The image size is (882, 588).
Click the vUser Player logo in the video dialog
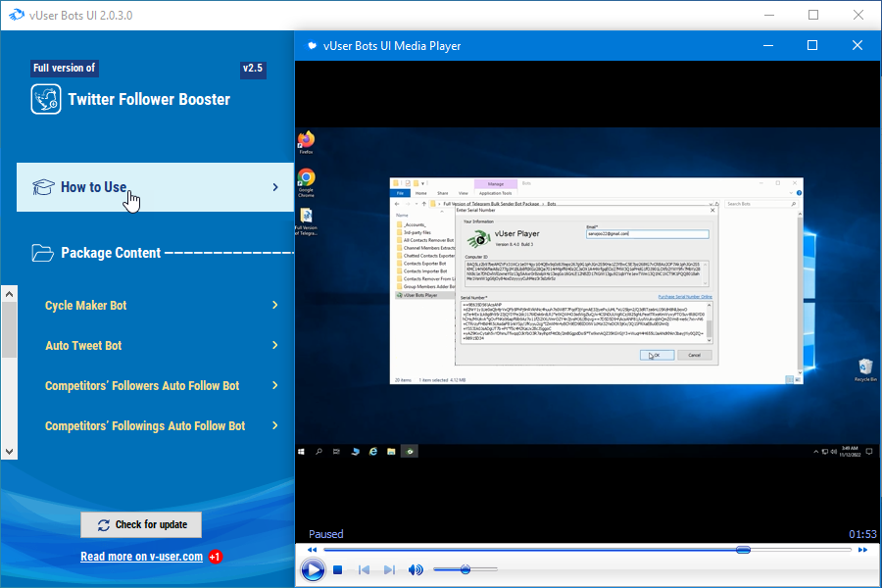[x=478, y=239]
